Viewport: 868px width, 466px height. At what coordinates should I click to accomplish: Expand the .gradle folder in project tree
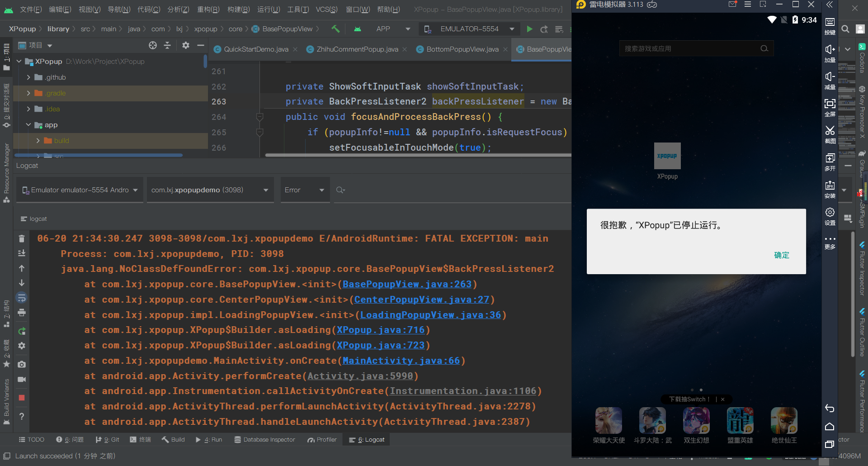click(28, 93)
